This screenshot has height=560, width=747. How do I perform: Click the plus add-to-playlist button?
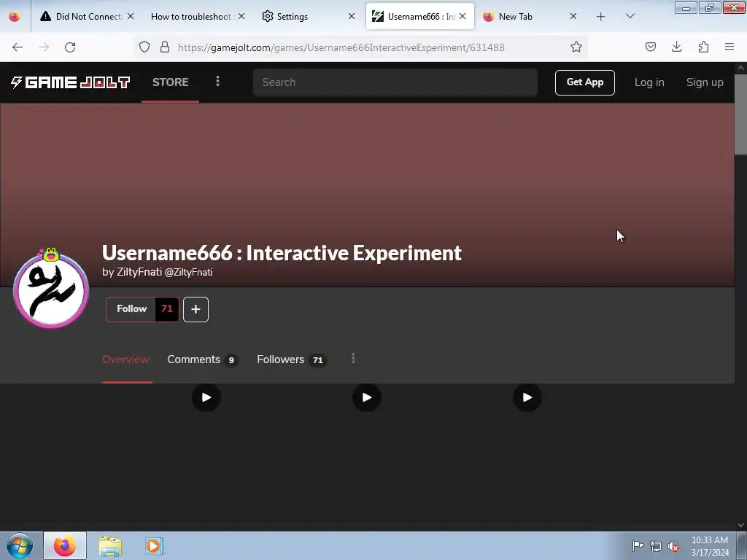click(196, 309)
